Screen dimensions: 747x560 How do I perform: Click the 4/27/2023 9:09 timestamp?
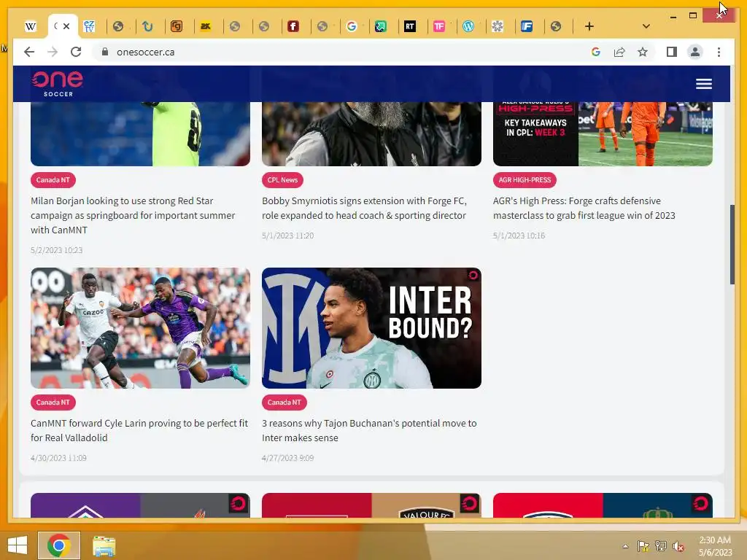(x=287, y=458)
